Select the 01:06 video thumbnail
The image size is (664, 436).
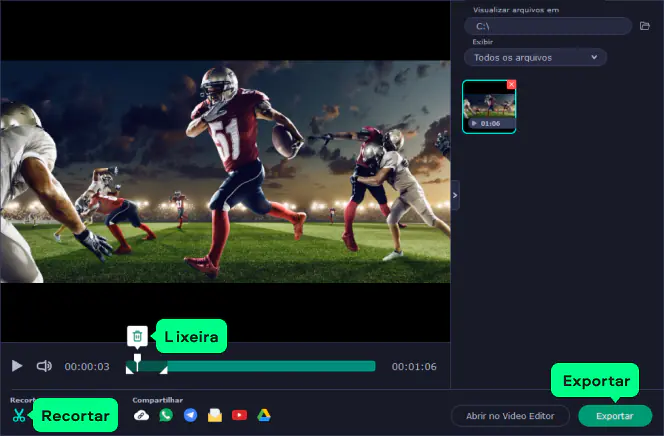point(489,107)
